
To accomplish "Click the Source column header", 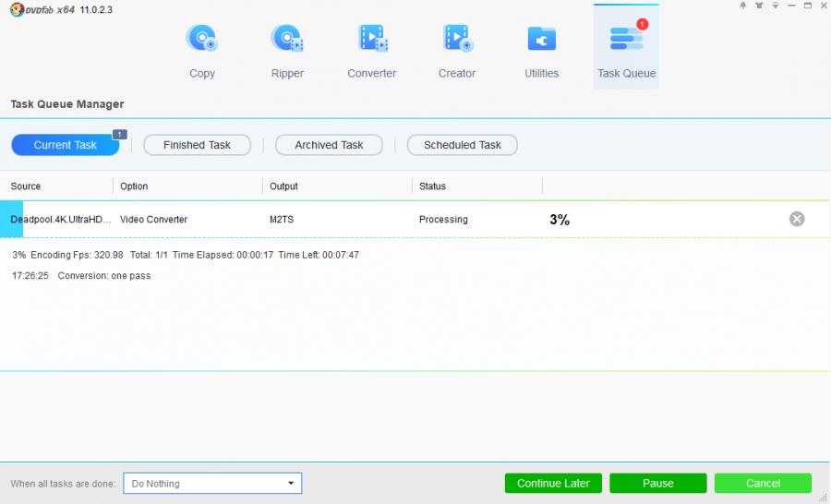I will click(x=26, y=186).
